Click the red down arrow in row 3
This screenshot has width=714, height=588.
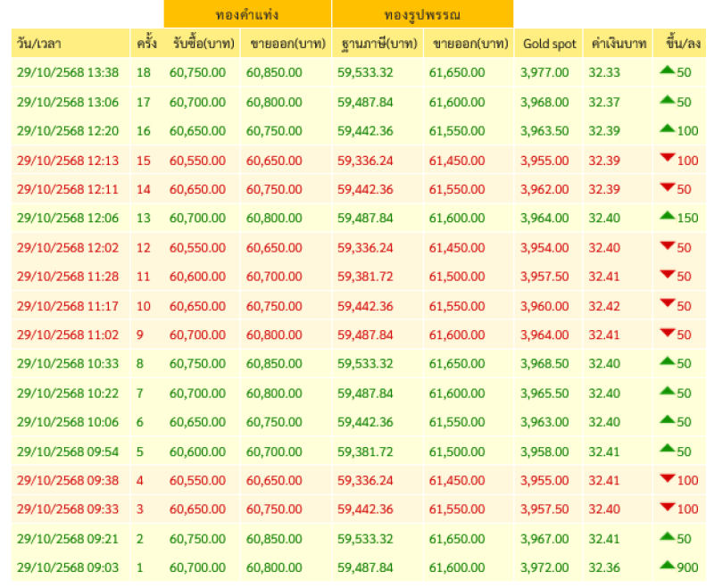(667, 507)
